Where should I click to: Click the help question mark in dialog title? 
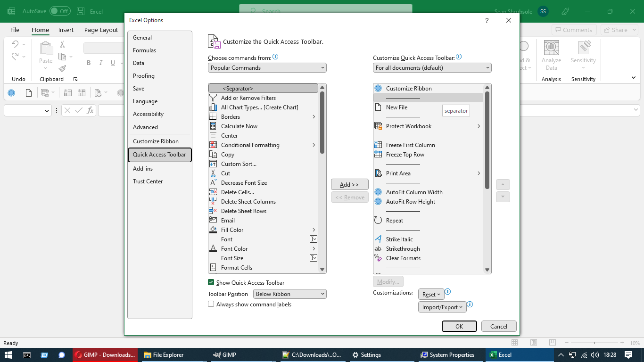pos(487,20)
